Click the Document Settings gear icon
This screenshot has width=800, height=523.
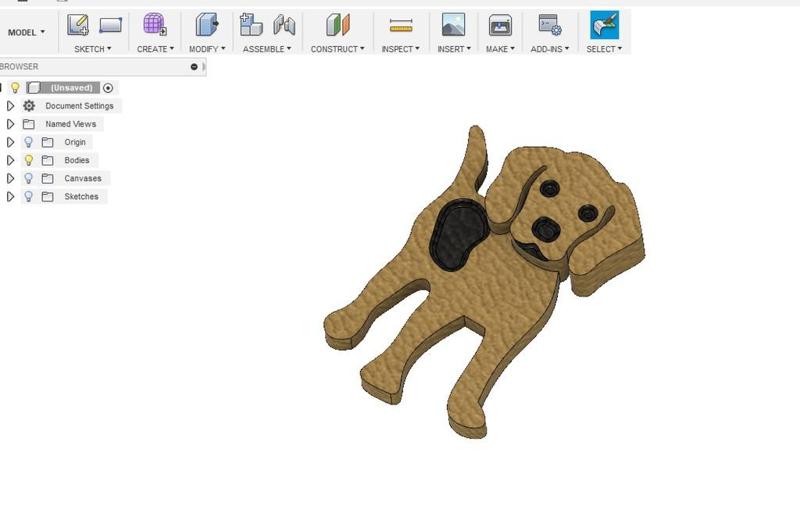[x=29, y=106]
